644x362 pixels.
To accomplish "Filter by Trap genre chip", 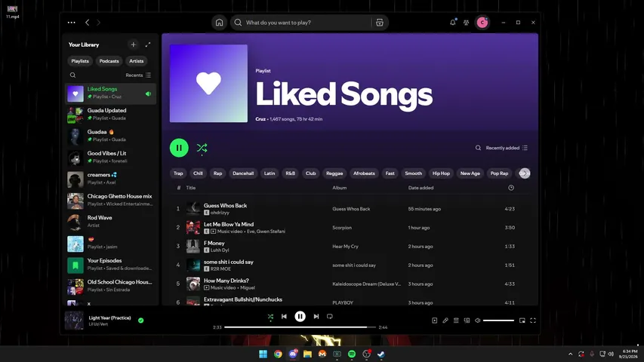I will coord(178,173).
